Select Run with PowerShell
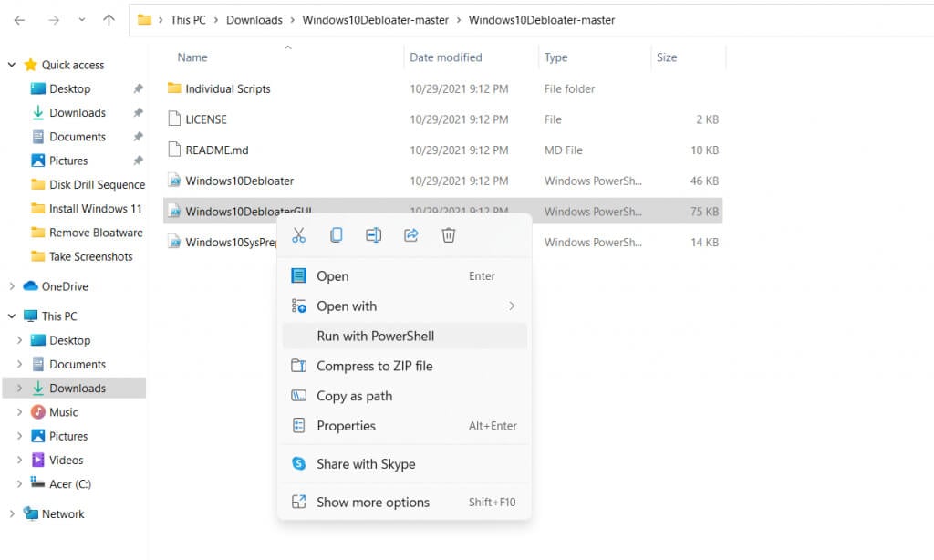This screenshot has height=560, width=934. point(375,336)
